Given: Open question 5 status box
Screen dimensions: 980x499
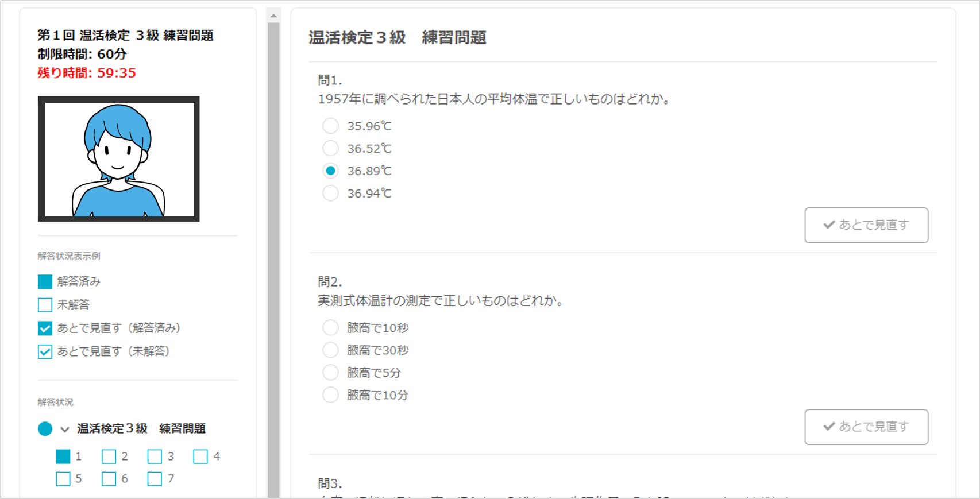Looking at the screenshot, I should 63,479.
